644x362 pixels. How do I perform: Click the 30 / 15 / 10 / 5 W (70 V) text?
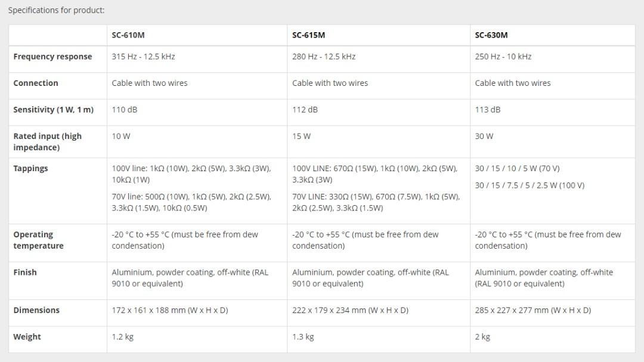click(517, 168)
